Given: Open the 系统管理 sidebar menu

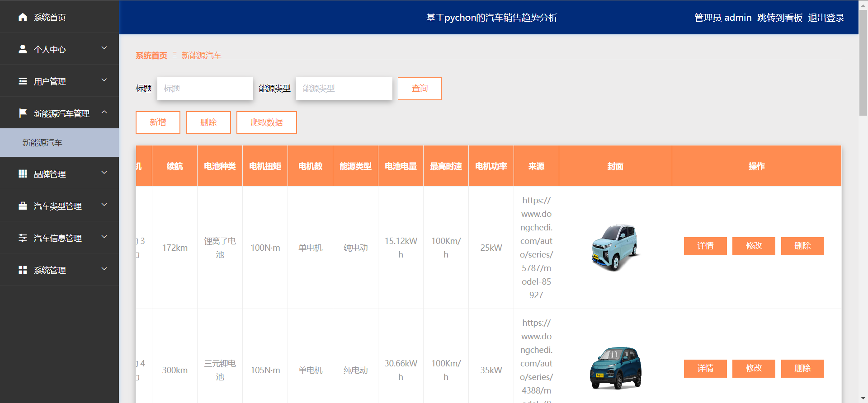Looking at the screenshot, I should [x=59, y=269].
